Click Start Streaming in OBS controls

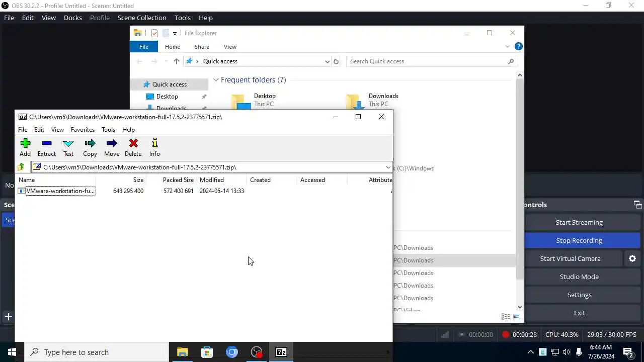click(x=579, y=222)
